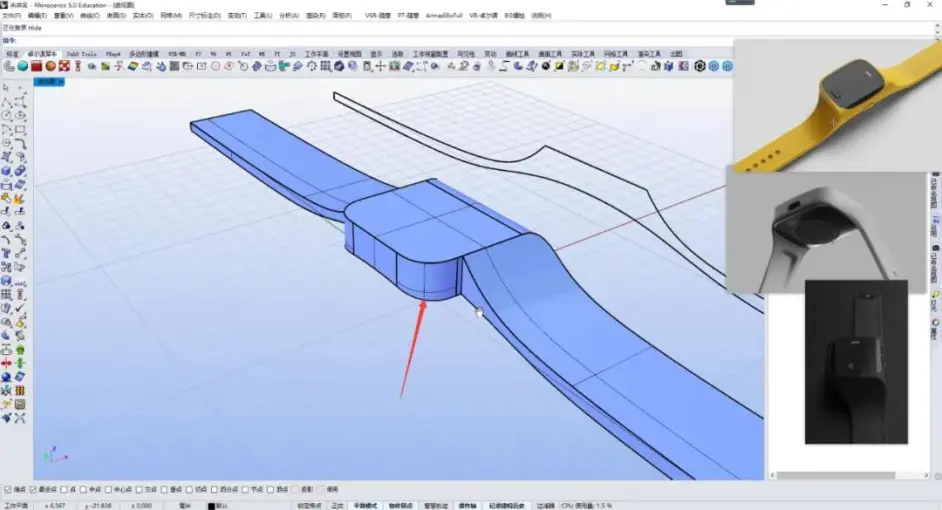The height and width of the screenshot is (510, 942).
Task: Switch to the 曲线工具 toolbar tab
Action: (517, 54)
